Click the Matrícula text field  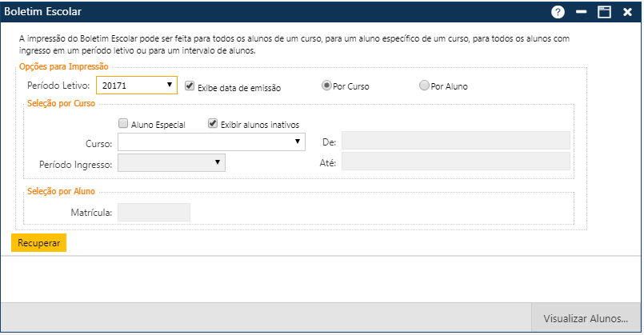[154, 212]
